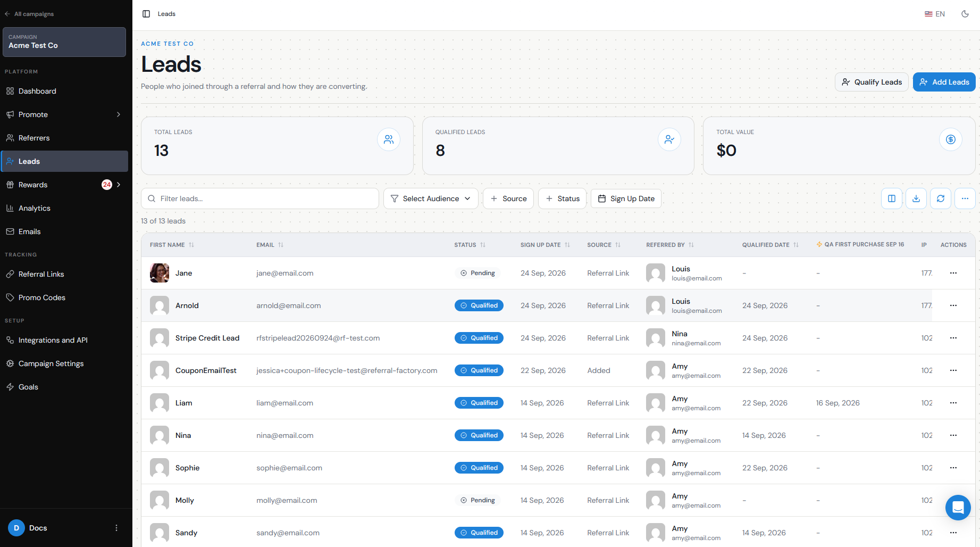Open Docs user options kebab menu

click(x=116, y=528)
